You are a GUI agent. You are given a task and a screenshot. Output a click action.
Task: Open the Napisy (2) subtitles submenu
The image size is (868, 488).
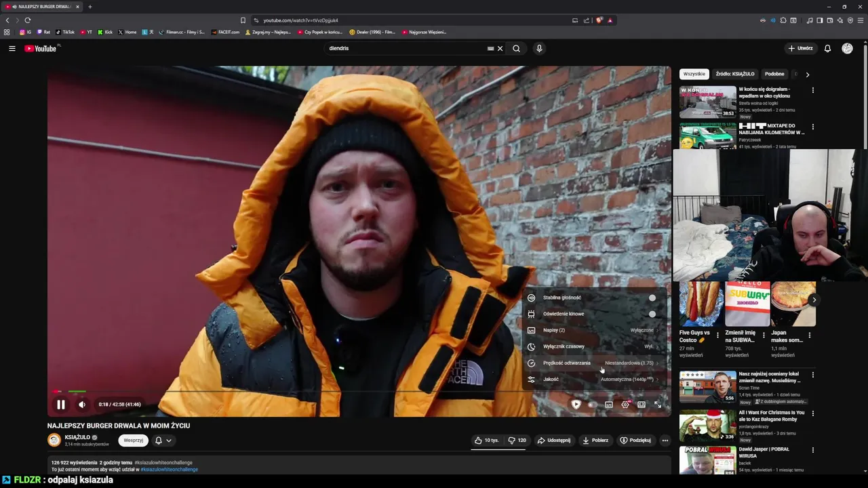pos(595,330)
